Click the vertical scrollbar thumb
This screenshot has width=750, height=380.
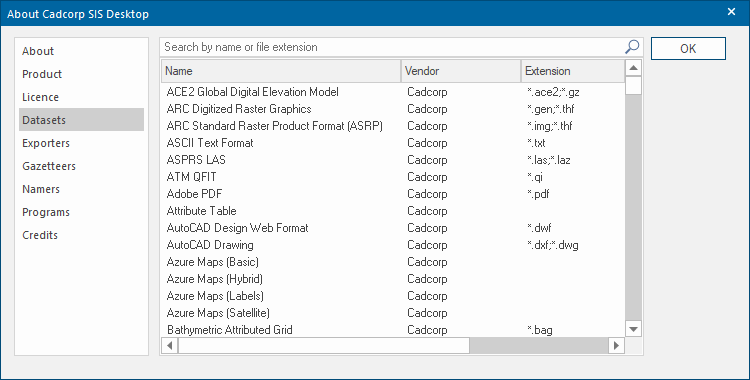click(x=633, y=86)
